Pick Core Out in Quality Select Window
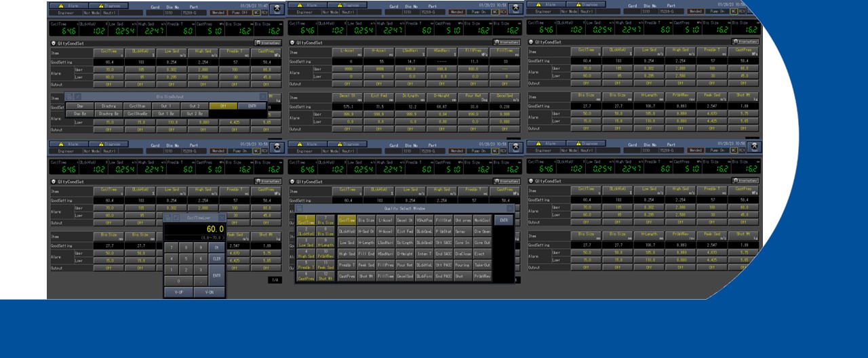Image resolution: width=868 pixels, height=358 pixels. (483, 243)
